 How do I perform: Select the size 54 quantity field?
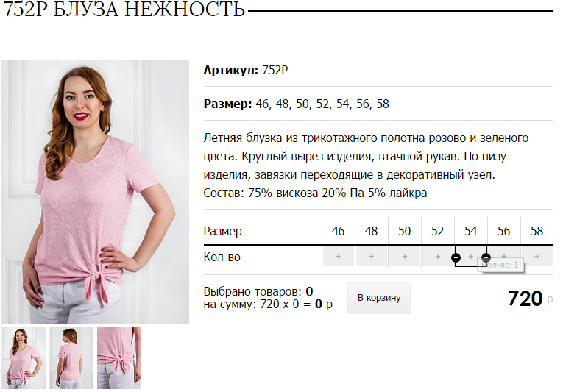[471, 256]
